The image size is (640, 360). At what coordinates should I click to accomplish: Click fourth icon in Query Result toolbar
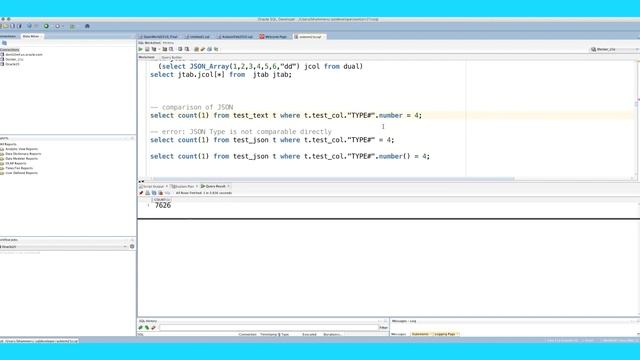point(160,193)
